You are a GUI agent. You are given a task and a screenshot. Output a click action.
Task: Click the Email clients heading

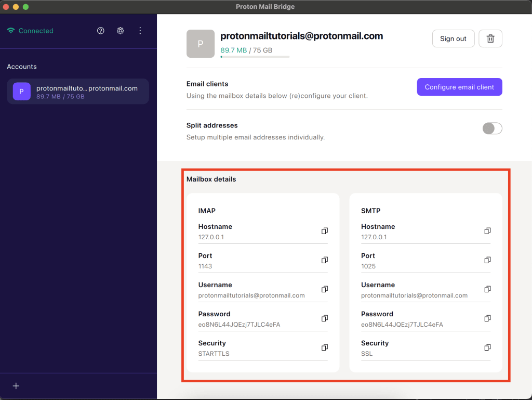pyautogui.click(x=207, y=84)
